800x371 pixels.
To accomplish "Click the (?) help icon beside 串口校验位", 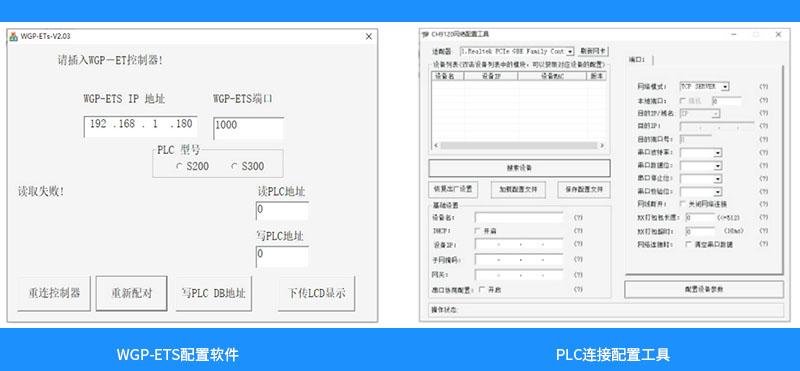I will pyautogui.click(x=763, y=192).
